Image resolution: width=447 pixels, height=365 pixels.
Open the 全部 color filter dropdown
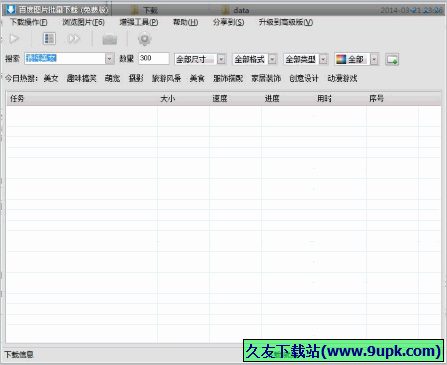[x=374, y=59]
